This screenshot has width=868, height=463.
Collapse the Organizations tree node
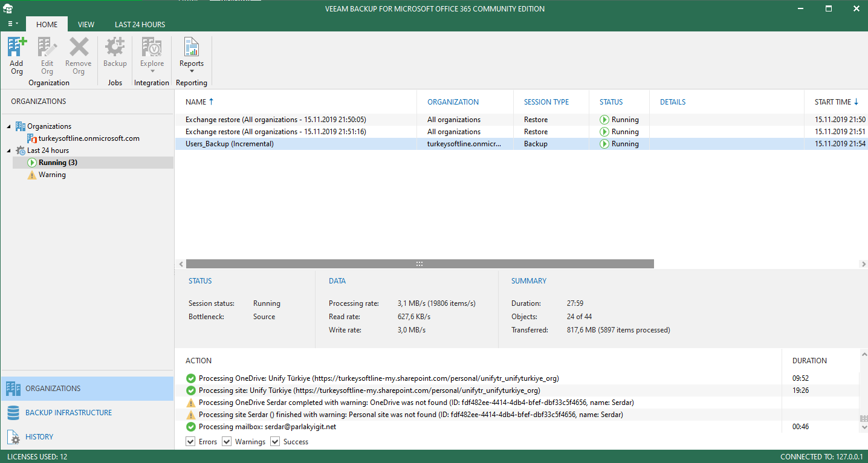point(8,126)
